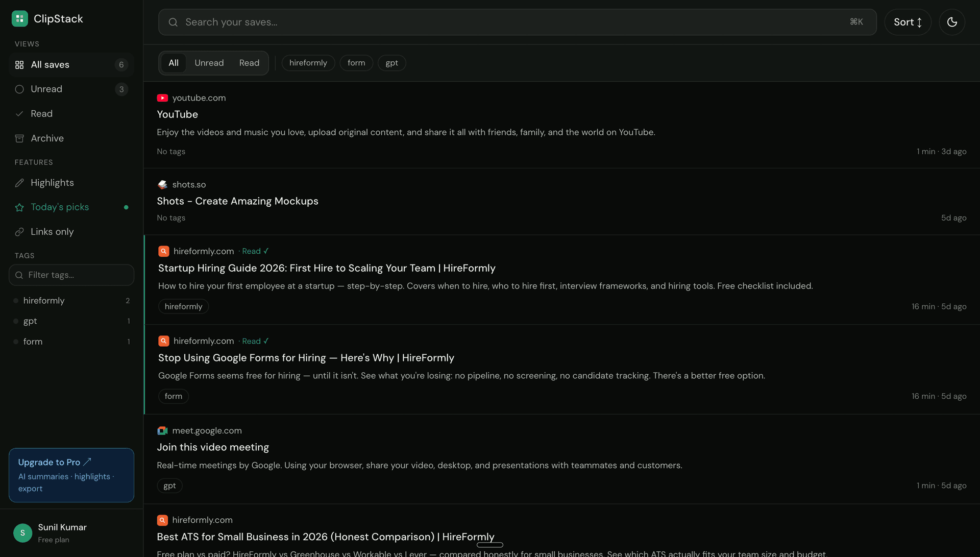Open the Highlights feature via pencil icon
The image size is (980, 557).
click(x=19, y=182)
